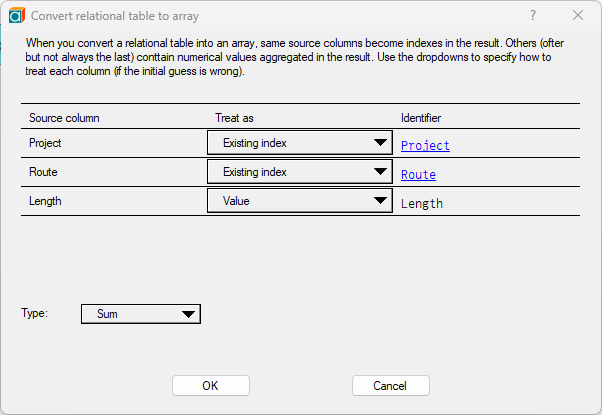Click the Analytica app icon in title bar

[x=17, y=15]
